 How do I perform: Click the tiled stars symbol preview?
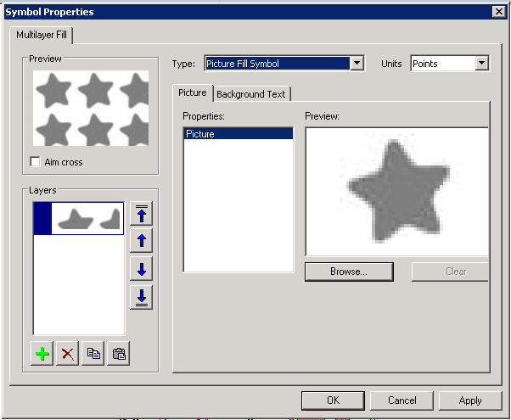[x=91, y=108]
